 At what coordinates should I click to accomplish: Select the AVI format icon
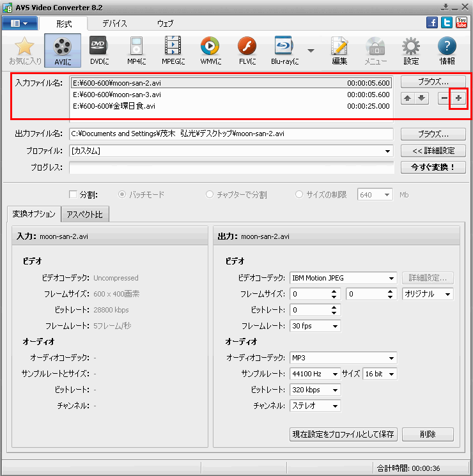(63, 50)
